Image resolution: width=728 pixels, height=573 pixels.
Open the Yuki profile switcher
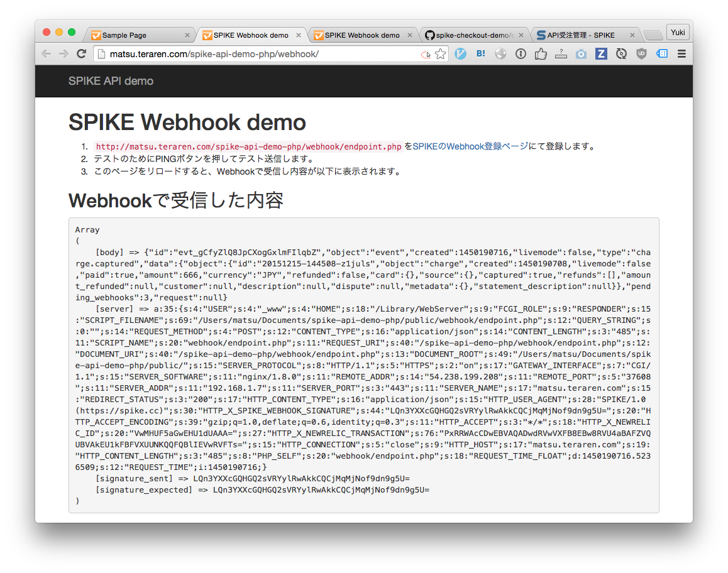[x=678, y=33]
